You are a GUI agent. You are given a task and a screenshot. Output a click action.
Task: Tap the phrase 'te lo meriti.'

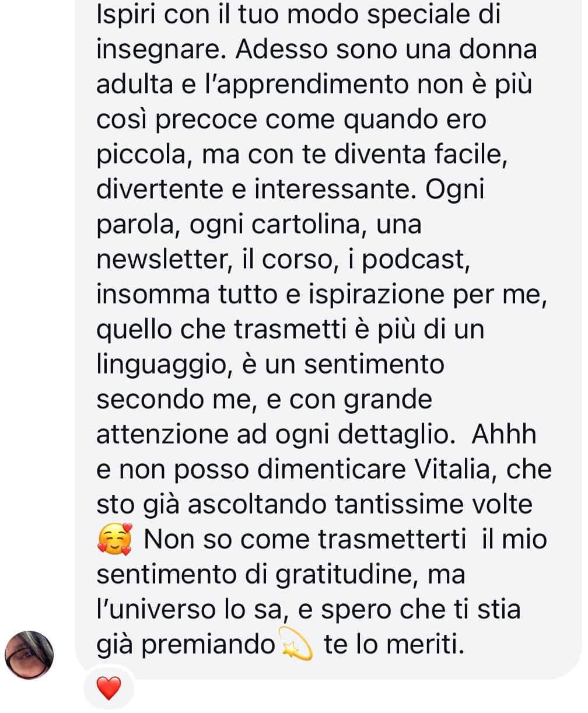tap(394, 645)
